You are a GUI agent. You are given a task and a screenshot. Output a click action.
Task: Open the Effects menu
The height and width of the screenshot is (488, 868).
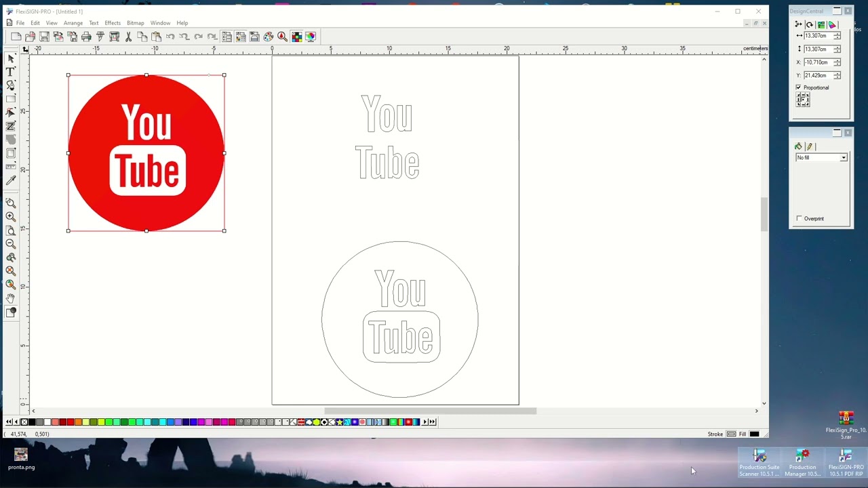[113, 23]
